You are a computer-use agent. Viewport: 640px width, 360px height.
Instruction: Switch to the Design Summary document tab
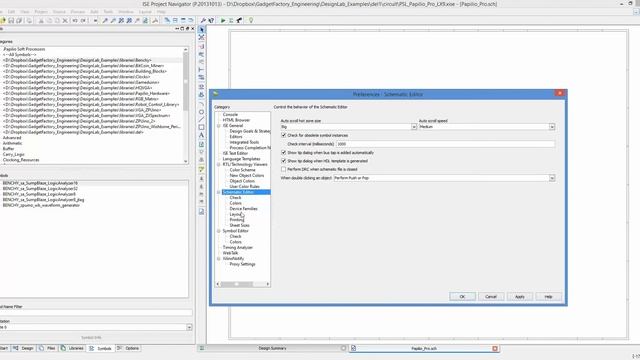click(272, 349)
